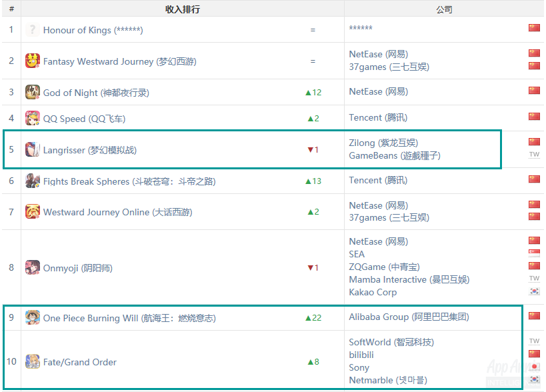The width and height of the screenshot is (546, 392).
Task: Click the South Korea flag beside Kakao Corp
Action: pos(534,291)
